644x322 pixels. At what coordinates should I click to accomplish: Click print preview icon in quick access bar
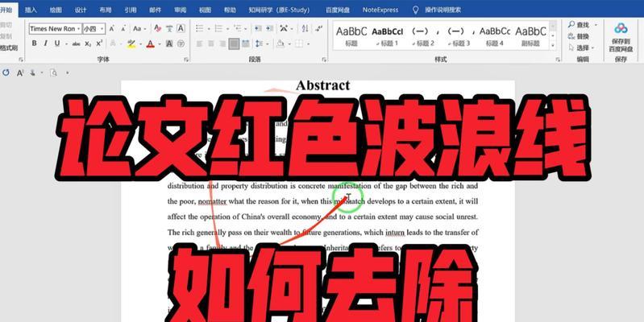[53, 72]
